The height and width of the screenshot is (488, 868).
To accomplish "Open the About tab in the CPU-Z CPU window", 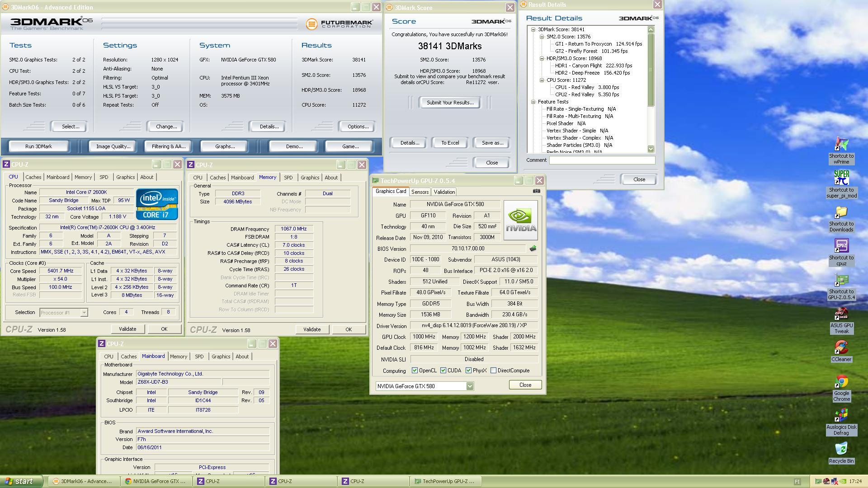I will pos(146,177).
